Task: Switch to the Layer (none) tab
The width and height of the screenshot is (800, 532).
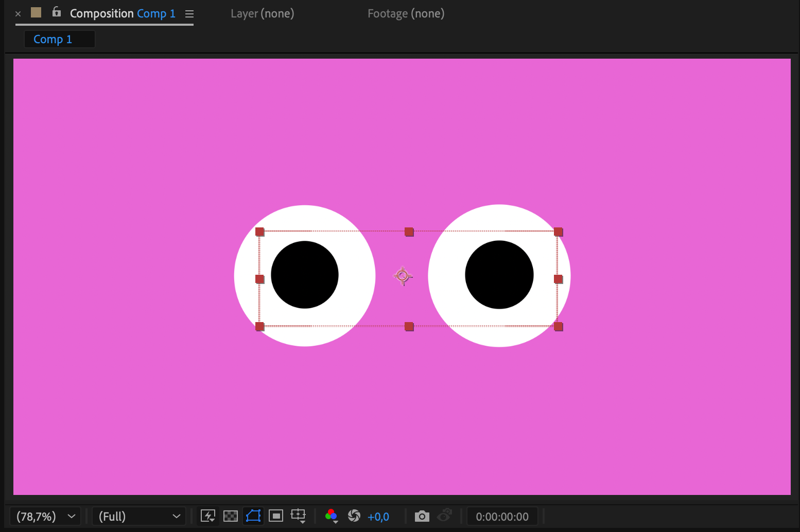Action: (x=262, y=14)
